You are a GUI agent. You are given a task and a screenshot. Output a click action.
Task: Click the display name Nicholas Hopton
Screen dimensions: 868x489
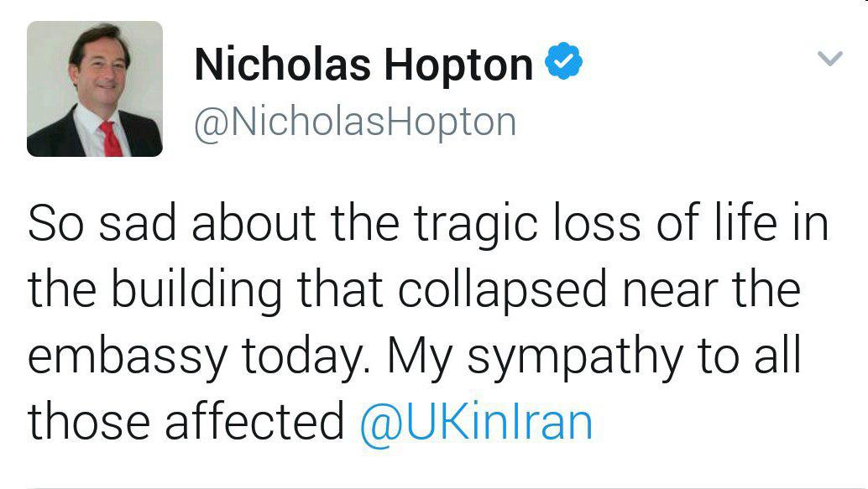point(363,65)
